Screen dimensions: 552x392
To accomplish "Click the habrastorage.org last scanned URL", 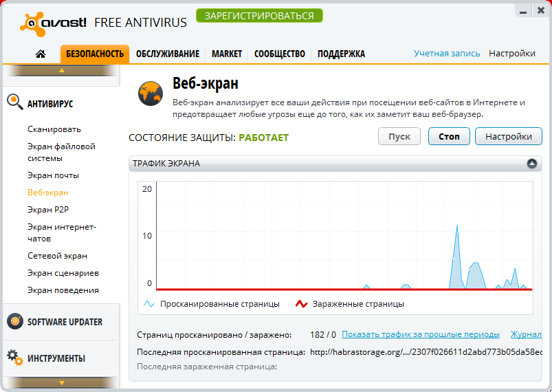I will (x=426, y=352).
